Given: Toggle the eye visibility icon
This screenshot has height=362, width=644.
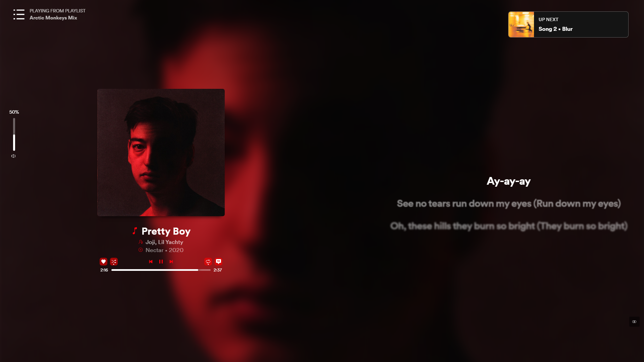Looking at the screenshot, I should click(634, 322).
